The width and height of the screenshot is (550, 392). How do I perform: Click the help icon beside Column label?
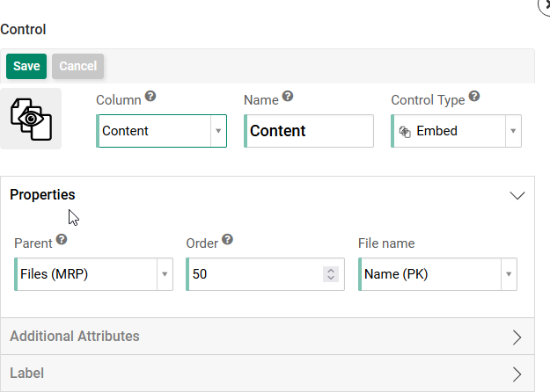coord(150,97)
